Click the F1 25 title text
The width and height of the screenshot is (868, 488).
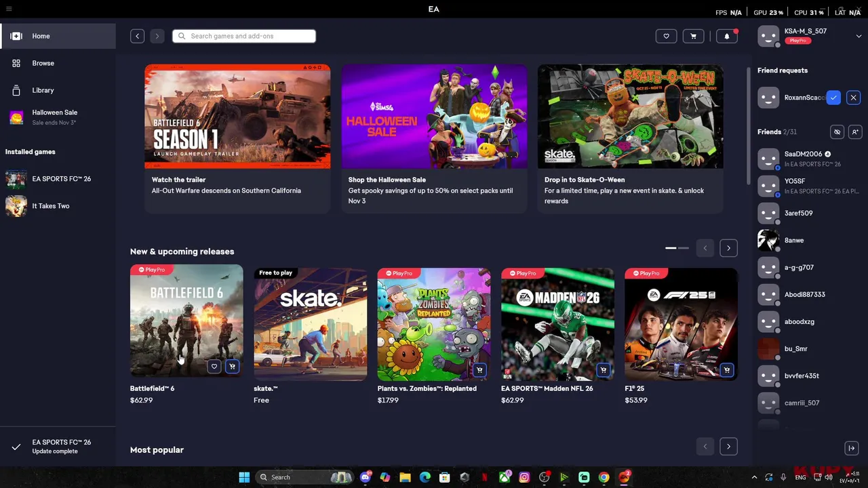634,388
